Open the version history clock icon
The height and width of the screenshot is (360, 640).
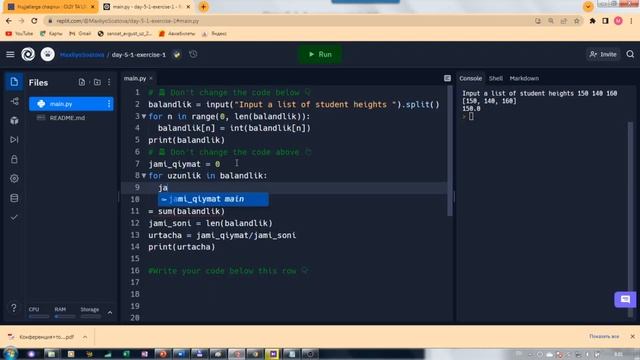point(193,54)
